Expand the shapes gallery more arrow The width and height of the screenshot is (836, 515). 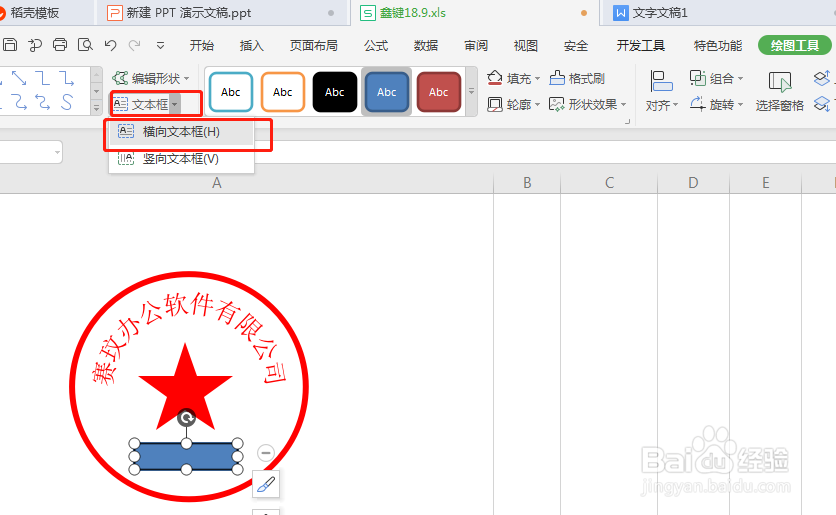pos(97,107)
